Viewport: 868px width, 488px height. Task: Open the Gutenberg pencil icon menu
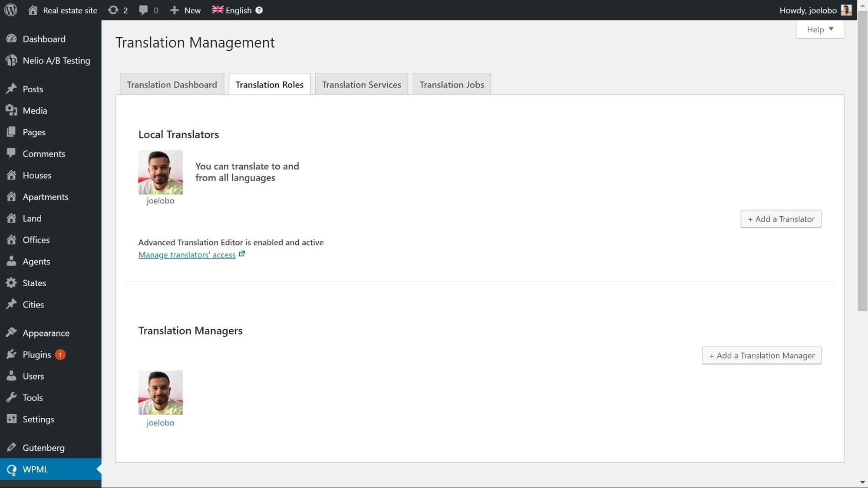coord(11,448)
